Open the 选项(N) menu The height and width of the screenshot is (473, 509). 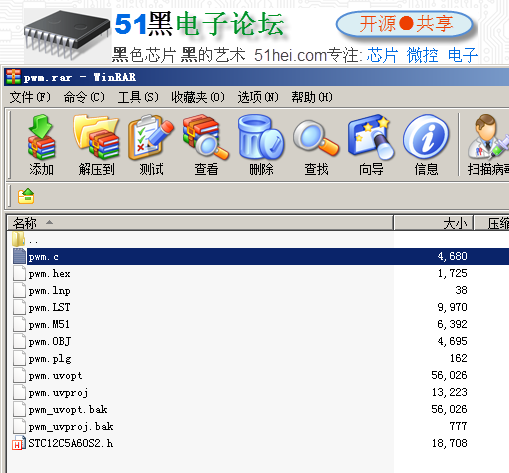(x=258, y=97)
